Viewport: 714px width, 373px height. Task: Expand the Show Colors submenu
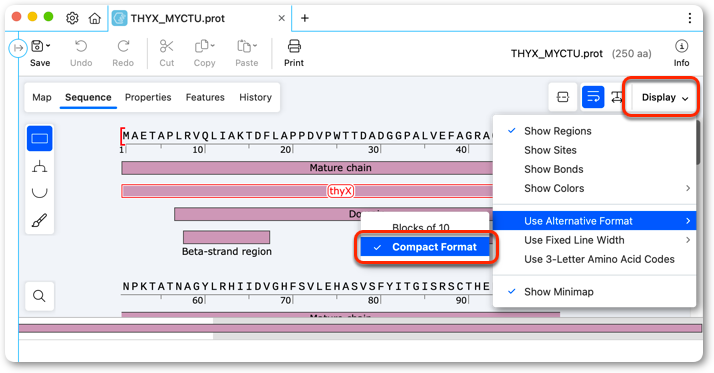pos(594,189)
